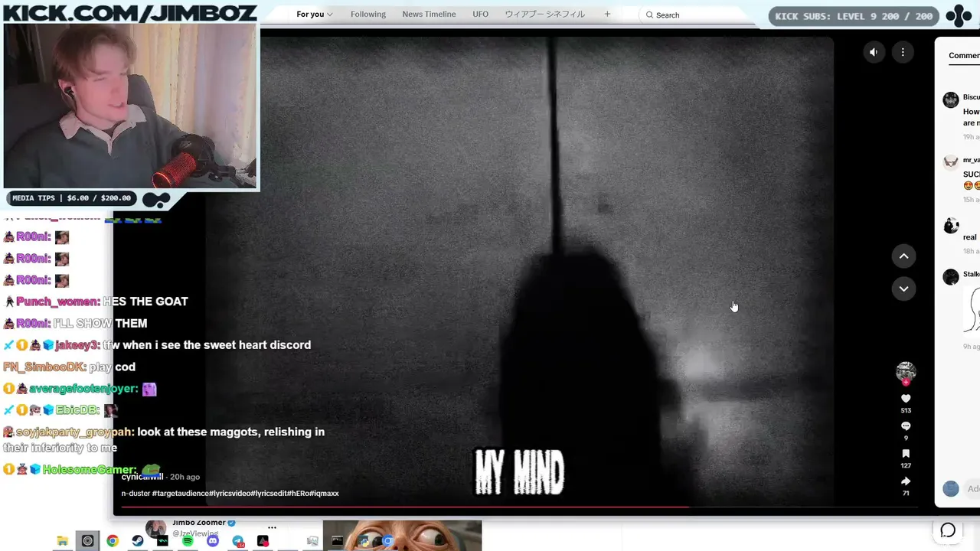980x551 pixels.
Task: Open Google Chrome from the taskbar
Action: [x=113, y=541]
